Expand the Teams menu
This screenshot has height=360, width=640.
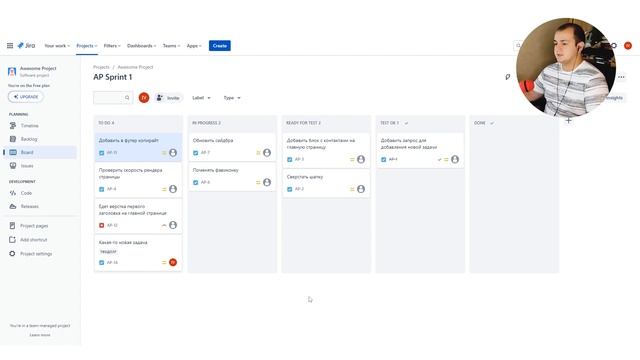(171, 46)
